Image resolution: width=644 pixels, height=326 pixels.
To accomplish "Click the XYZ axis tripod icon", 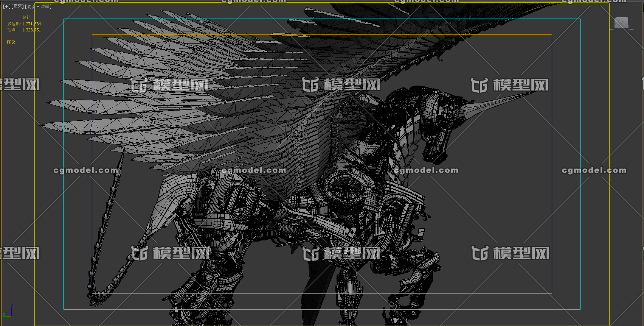I will pyautogui.click(x=8, y=310).
